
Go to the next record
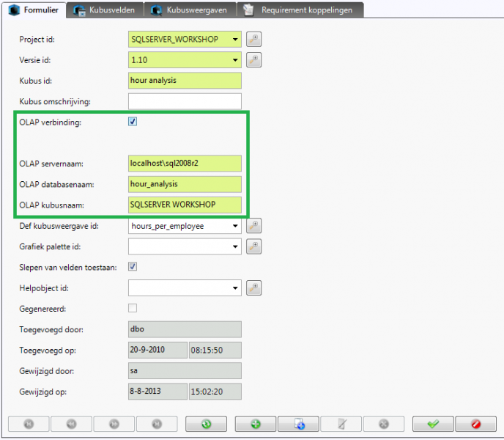pyautogui.click(x=114, y=424)
